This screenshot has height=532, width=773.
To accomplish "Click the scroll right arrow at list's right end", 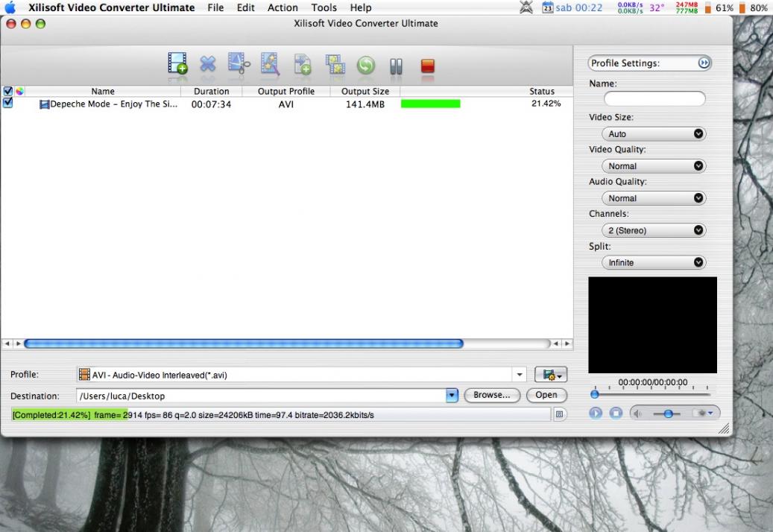I will (567, 343).
